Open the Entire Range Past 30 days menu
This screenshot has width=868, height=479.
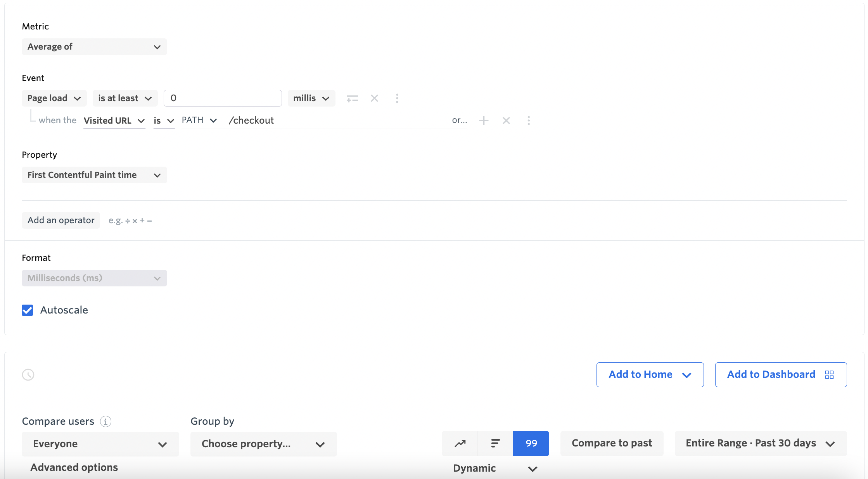click(x=760, y=443)
